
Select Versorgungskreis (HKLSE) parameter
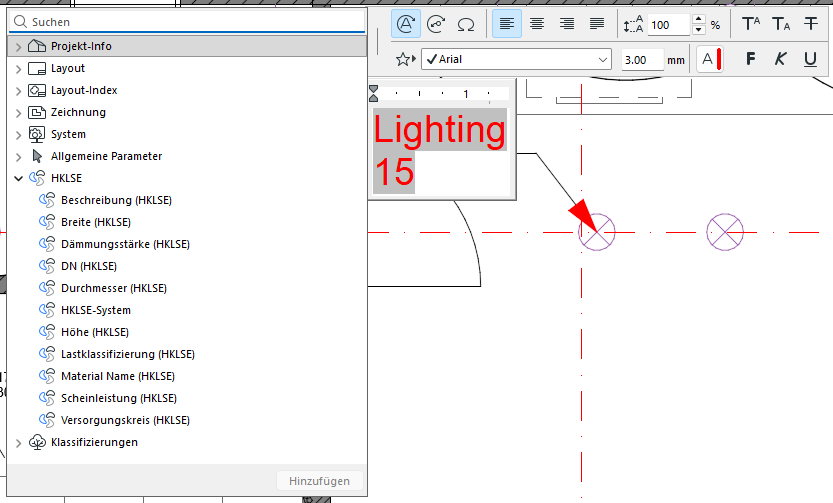(125, 420)
